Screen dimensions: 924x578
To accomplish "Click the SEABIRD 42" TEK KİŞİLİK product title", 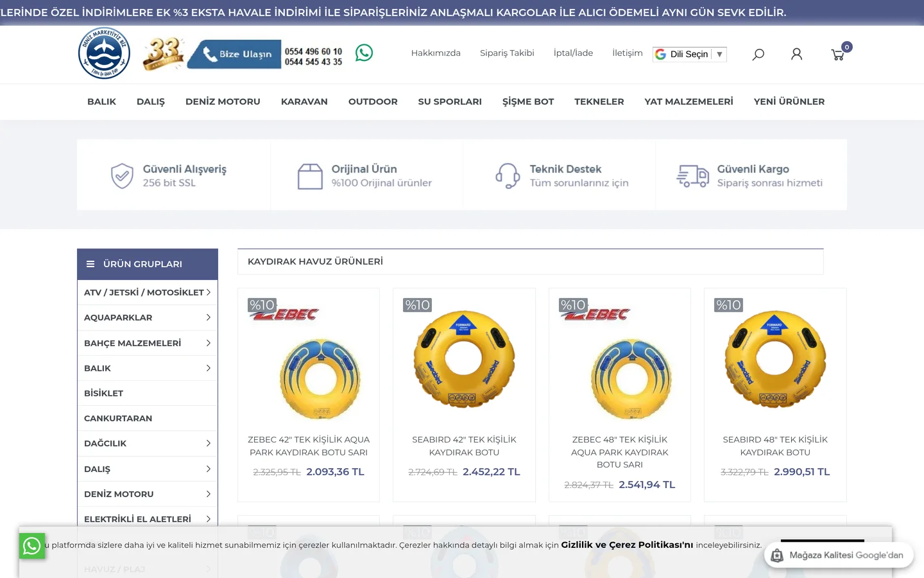I will [x=464, y=446].
